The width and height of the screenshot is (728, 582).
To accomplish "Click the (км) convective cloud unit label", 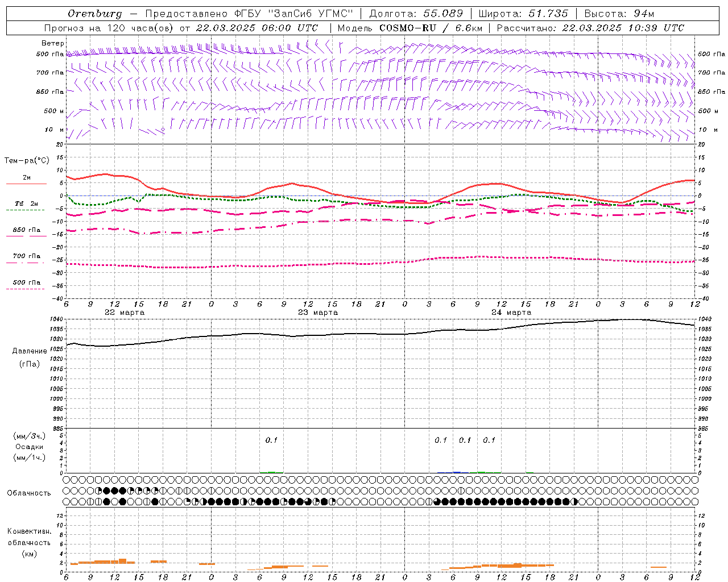I will pos(29,554).
